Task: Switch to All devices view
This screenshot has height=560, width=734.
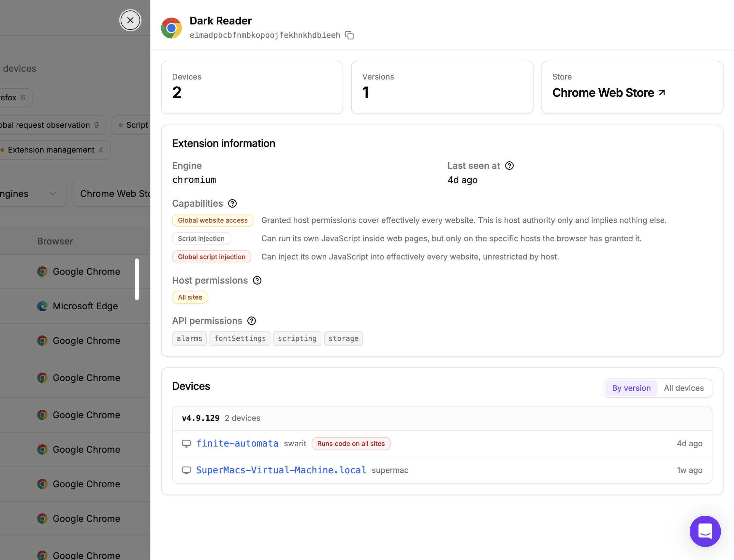Action: pyautogui.click(x=684, y=388)
